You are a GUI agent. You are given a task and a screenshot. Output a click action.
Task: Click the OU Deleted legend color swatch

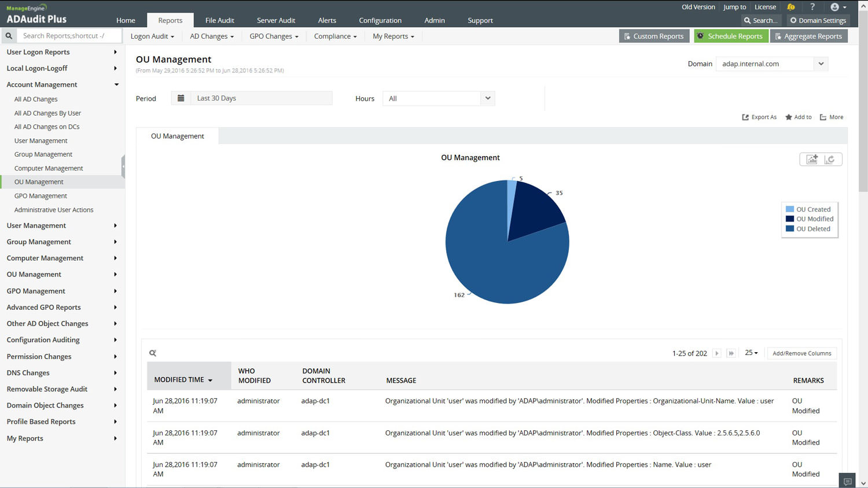tap(789, 228)
